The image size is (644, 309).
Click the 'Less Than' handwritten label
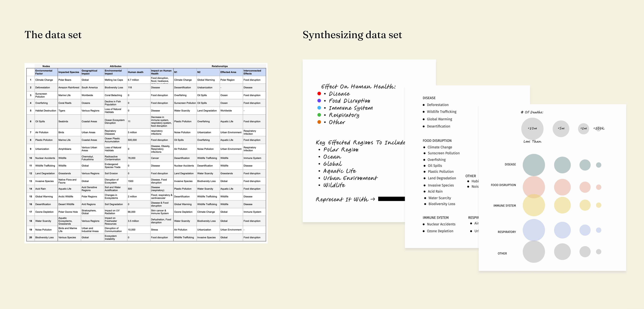point(532,141)
